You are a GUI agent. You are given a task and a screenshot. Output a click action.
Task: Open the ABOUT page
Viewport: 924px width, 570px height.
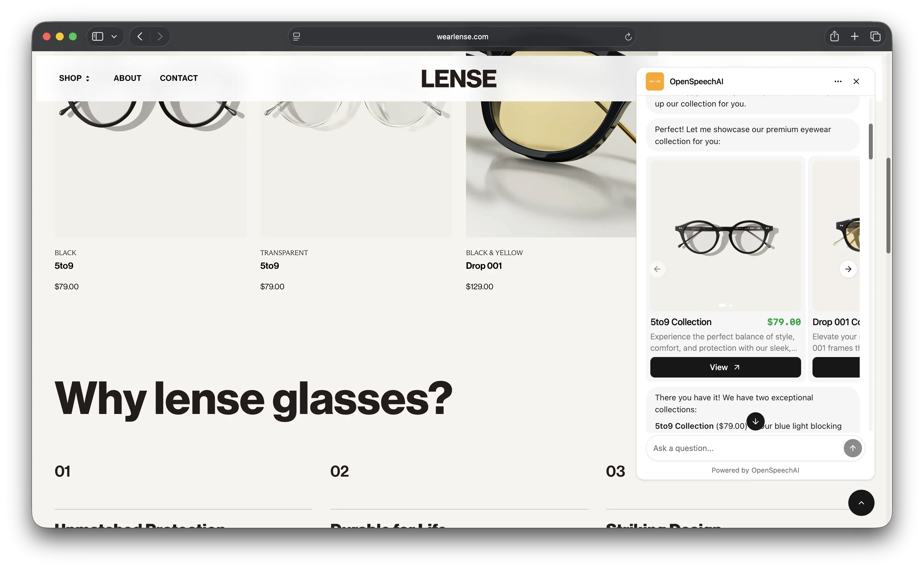127,78
